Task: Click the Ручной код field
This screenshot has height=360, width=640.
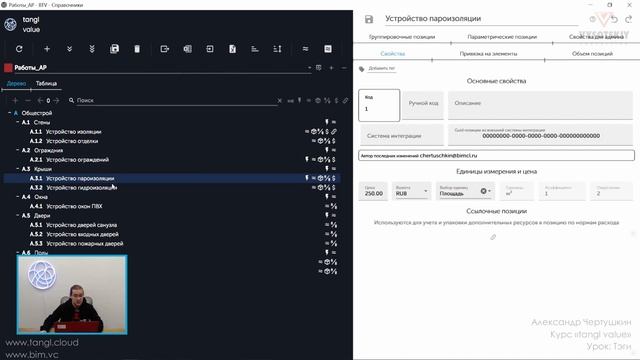Action: point(423,105)
